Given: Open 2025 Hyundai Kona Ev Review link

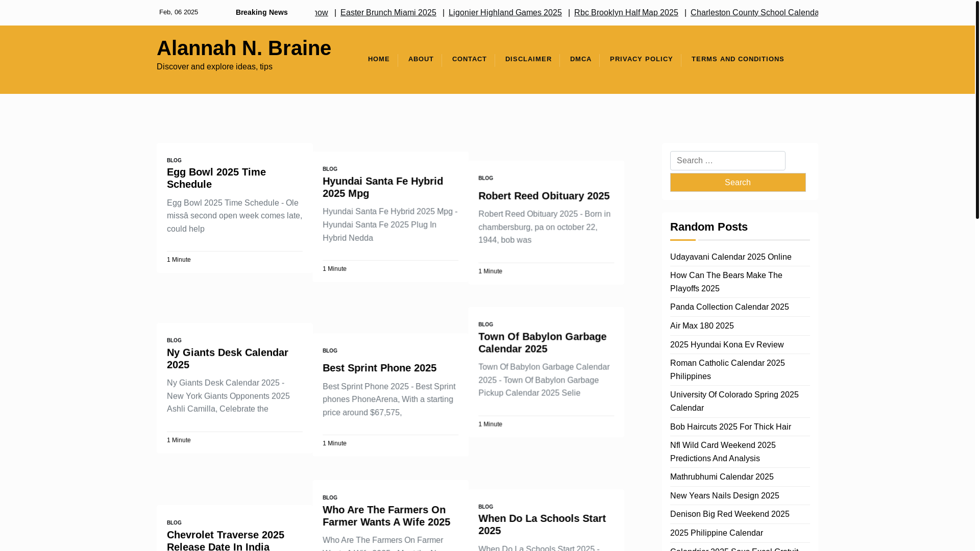Looking at the screenshot, I should pyautogui.click(x=726, y=345).
